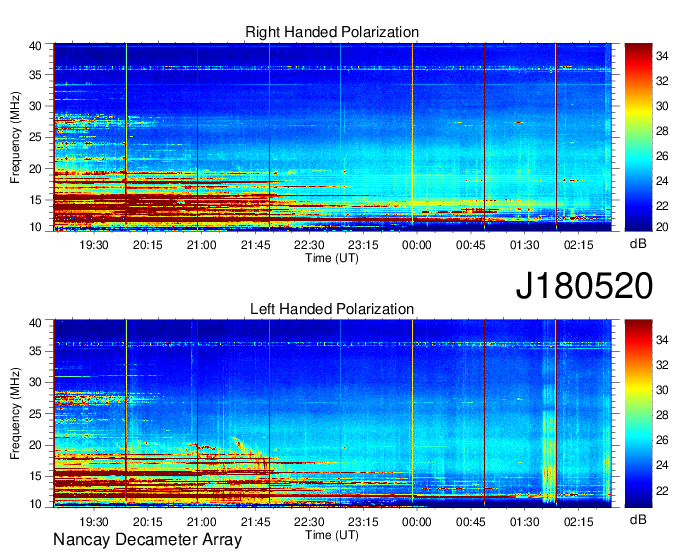Click the '00:45' tick on the bottom time axis
Image resolution: width=680 pixels, height=552 pixels.
tap(471, 522)
